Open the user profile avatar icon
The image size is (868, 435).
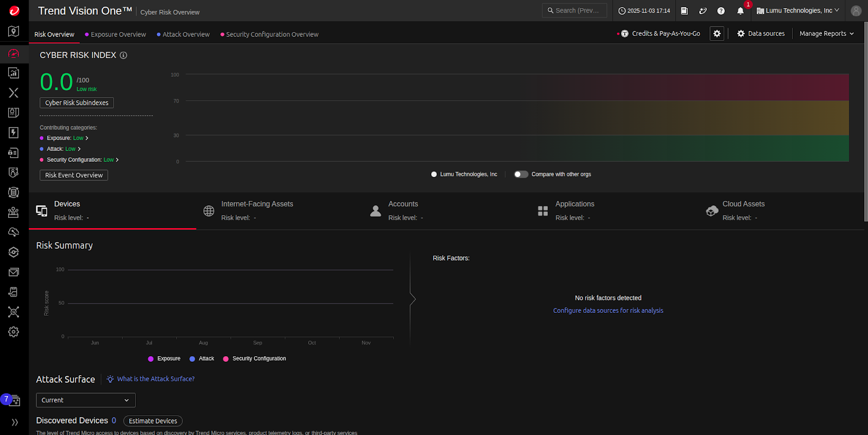pos(856,11)
